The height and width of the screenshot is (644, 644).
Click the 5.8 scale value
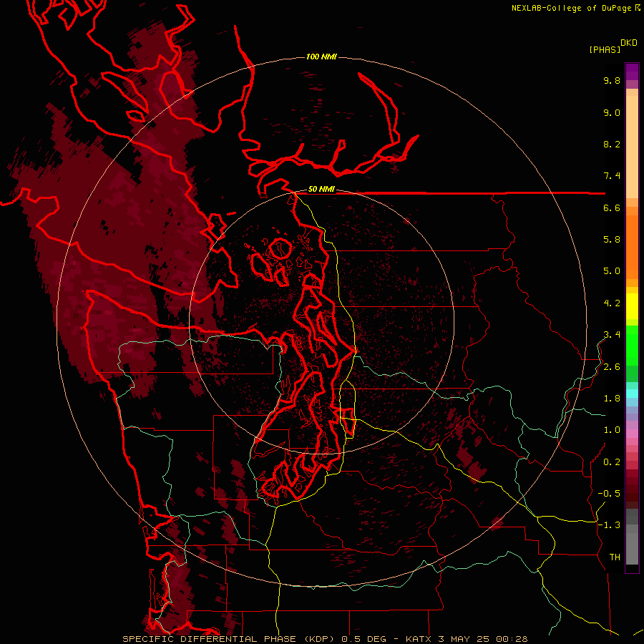pos(612,240)
